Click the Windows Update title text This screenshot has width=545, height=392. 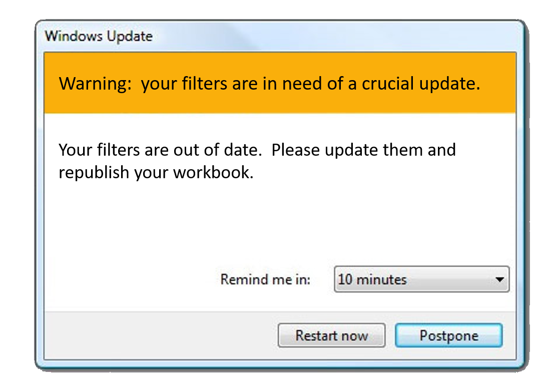coord(99,36)
